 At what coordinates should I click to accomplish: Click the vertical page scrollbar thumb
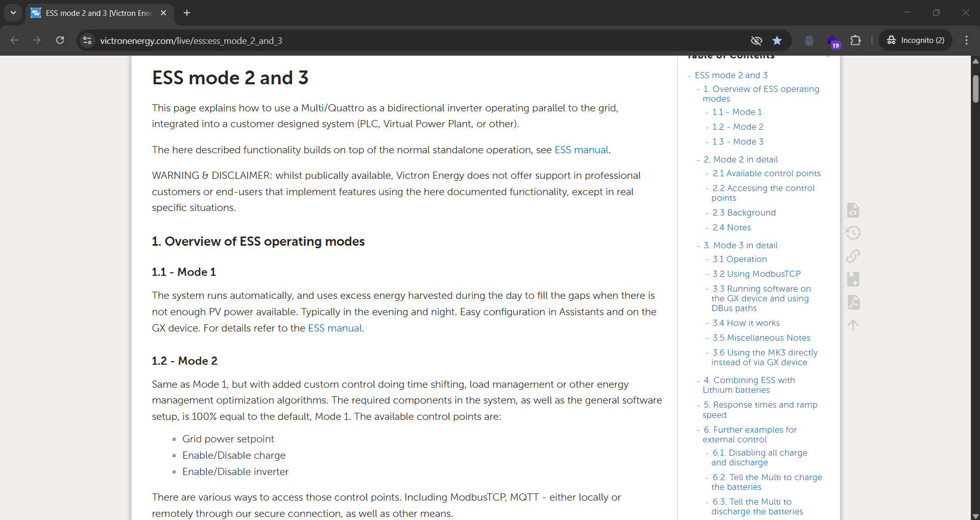click(x=975, y=89)
